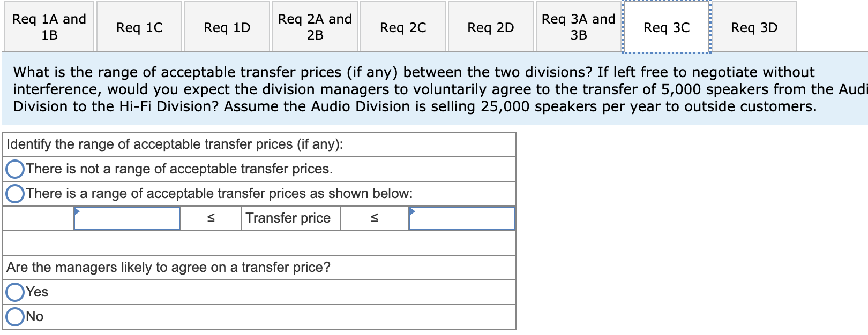This screenshot has height=335, width=868.
Task: Select the Req 2D tab
Action: click(x=490, y=26)
